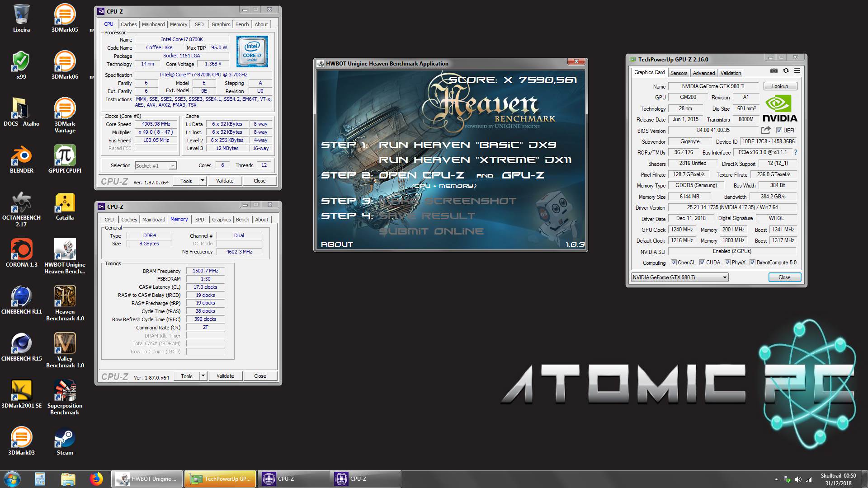868x488 pixels.
Task: Open the Blender desktop icon
Action: 21,160
